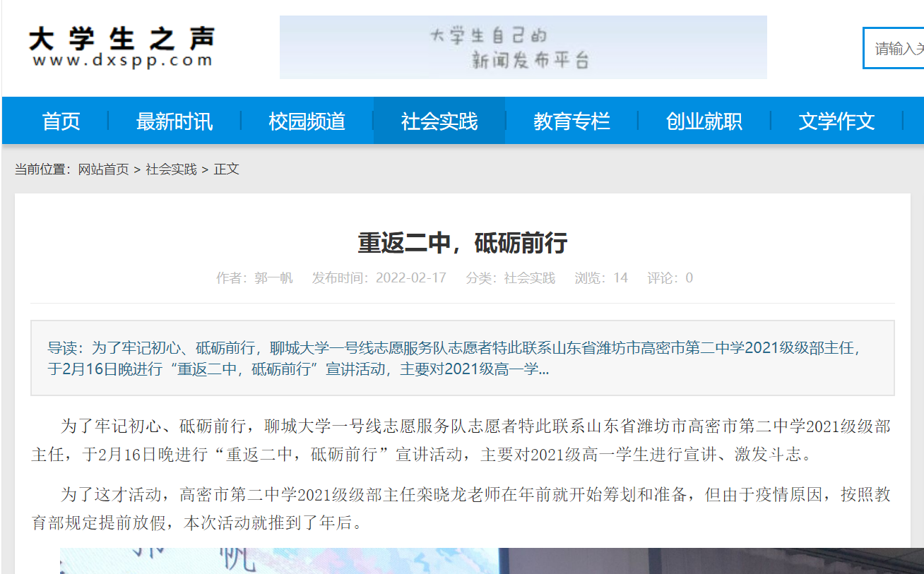The image size is (924, 574).
Task: Open the 首页 navigation menu item
Action: 61,121
